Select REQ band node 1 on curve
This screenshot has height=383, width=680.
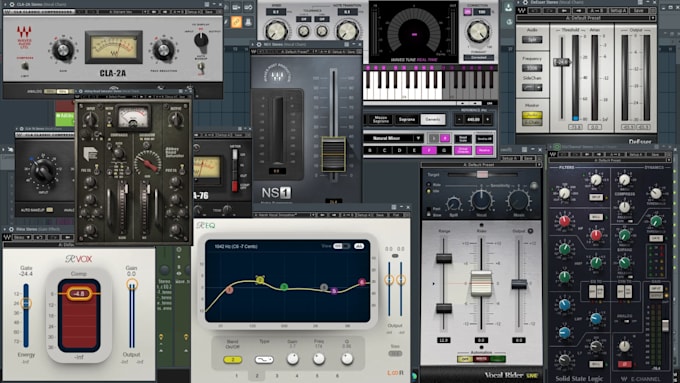click(229, 290)
